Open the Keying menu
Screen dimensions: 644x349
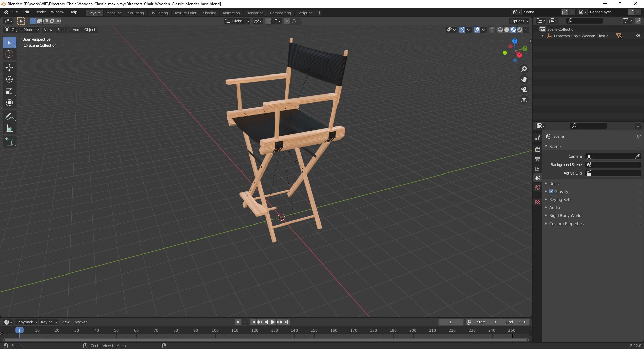49,322
